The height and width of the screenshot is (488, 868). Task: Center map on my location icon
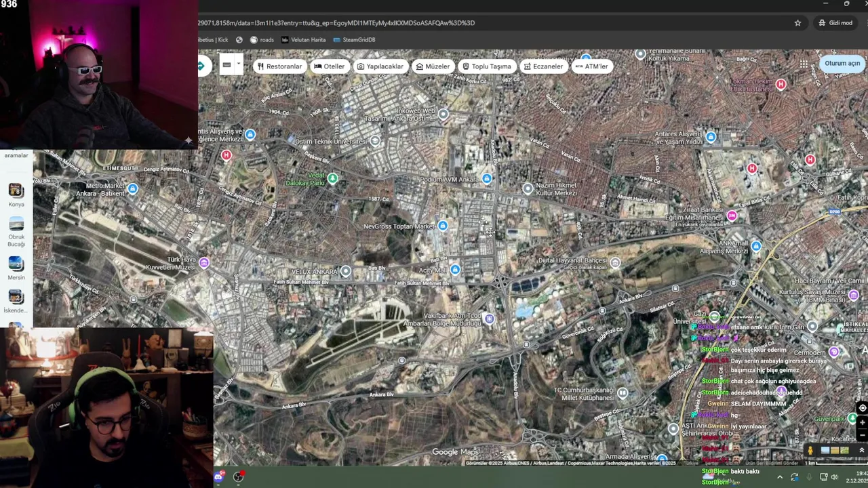tap(862, 408)
